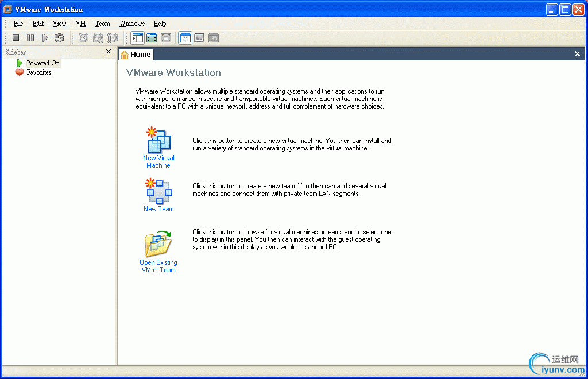Click the Suspend pause toolbar icon

tap(30, 38)
